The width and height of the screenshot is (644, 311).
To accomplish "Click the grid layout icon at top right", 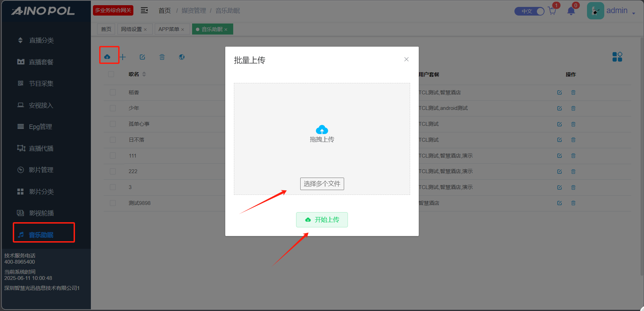I will click(617, 57).
